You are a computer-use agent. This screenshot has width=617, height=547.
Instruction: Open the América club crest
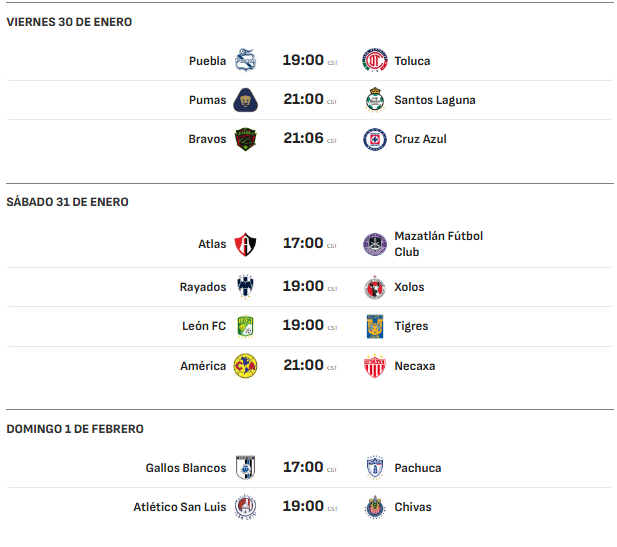tap(246, 366)
